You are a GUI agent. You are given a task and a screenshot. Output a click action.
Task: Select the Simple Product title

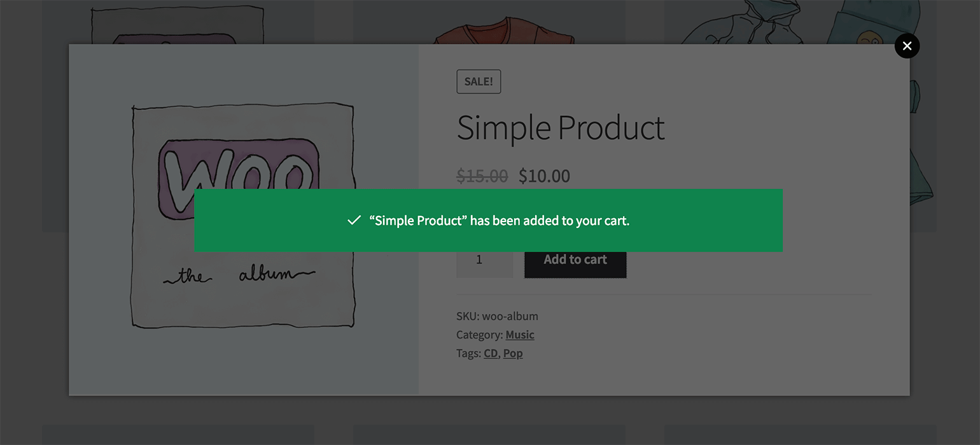(561, 128)
